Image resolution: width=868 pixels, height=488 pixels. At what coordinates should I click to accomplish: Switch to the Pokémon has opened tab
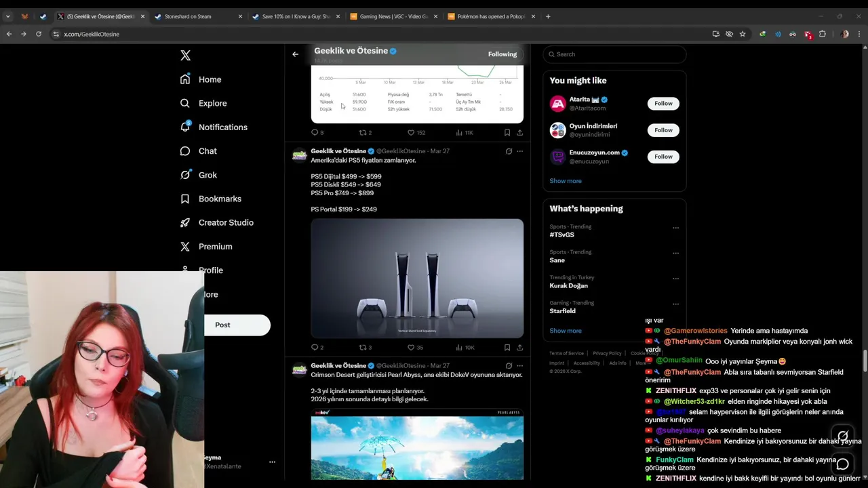[x=491, y=16]
